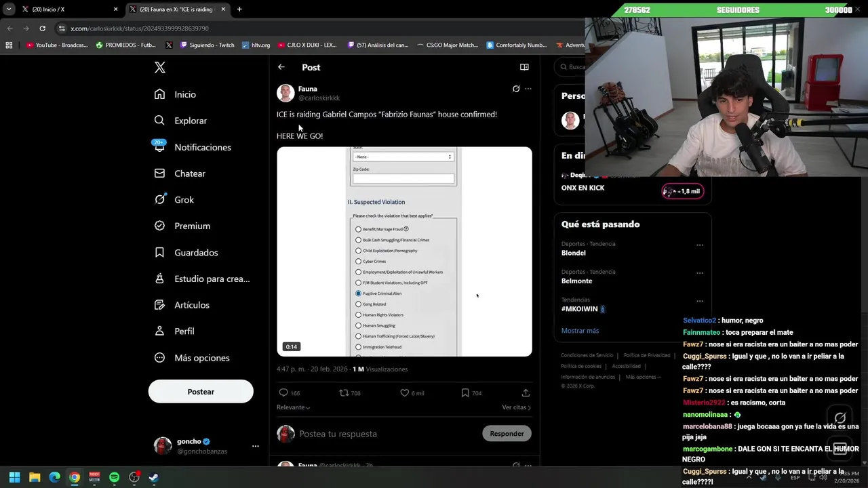Open a new Chrome tab
The height and width of the screenshot is (488, 868).
(x=239, y=9)
